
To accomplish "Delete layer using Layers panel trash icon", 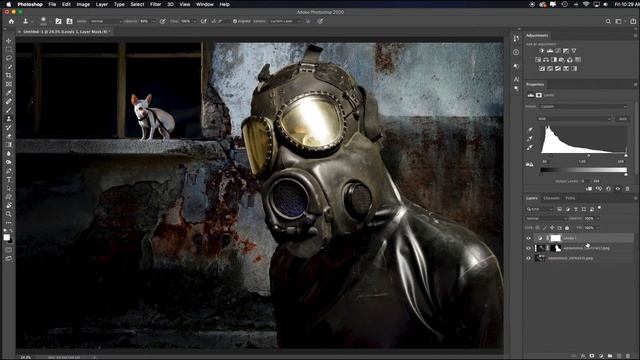I will point(628,356).
